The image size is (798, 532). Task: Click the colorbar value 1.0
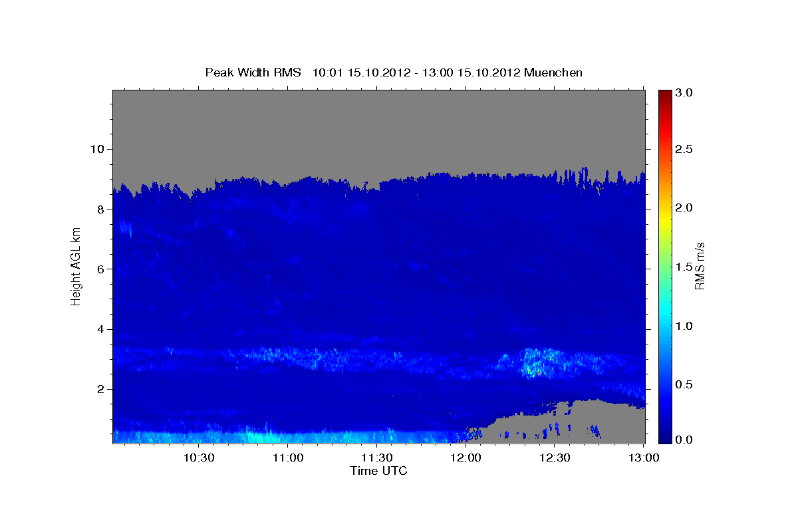685,326
